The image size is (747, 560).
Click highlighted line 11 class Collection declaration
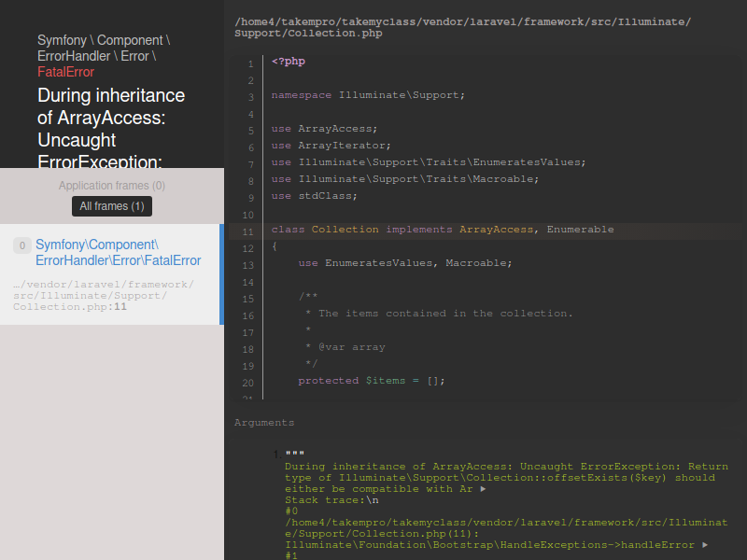tap(443, 230)
